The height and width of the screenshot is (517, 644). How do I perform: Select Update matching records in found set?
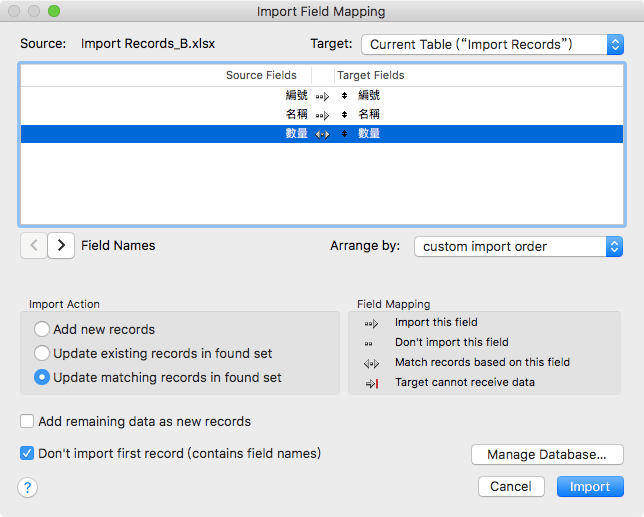click(x=42, y=377)
